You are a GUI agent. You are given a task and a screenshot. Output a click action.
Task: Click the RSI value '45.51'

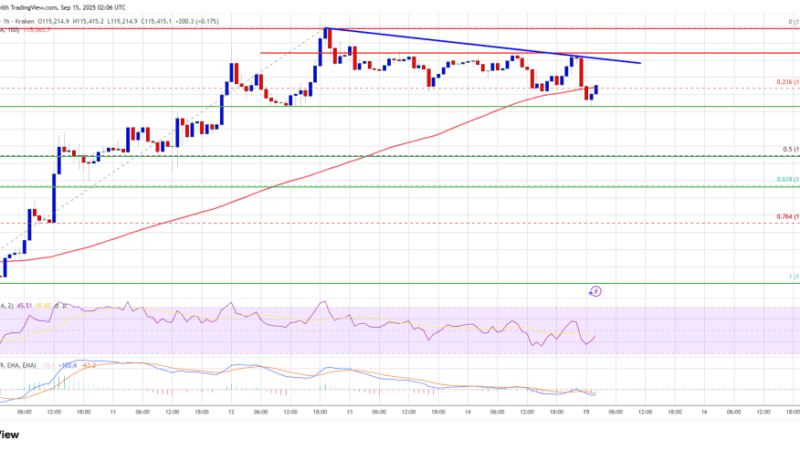point(24,306)
